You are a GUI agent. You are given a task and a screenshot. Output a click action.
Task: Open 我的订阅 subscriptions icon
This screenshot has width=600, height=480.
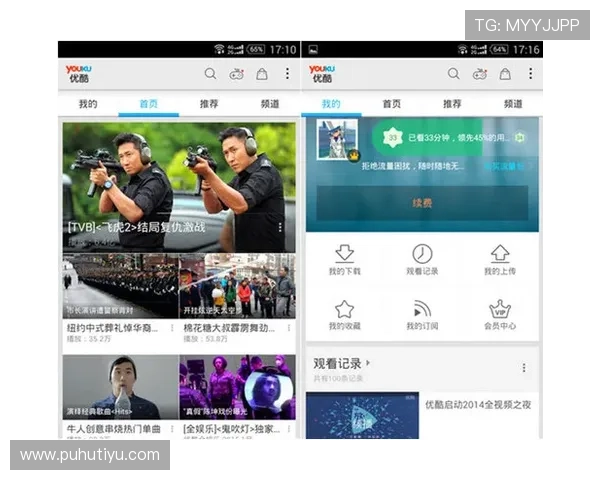422,309
